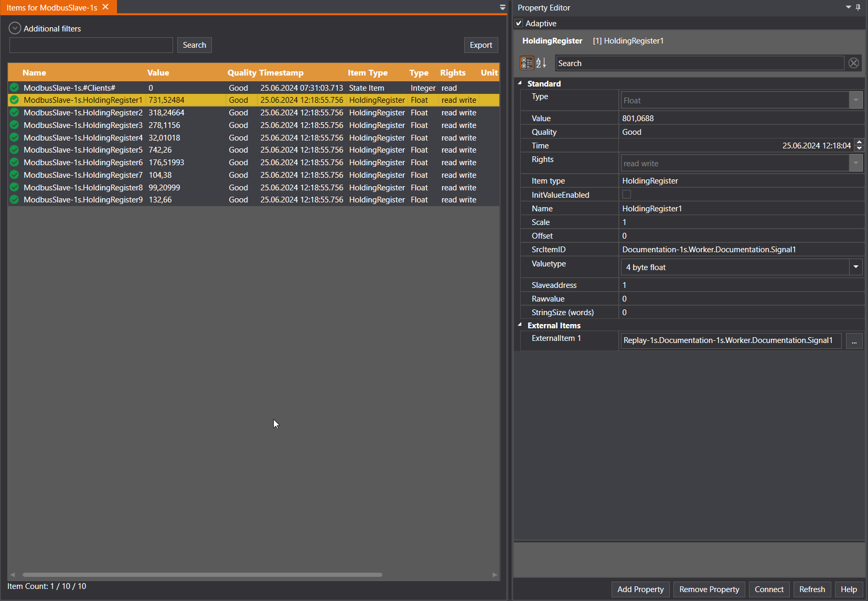Screen dimensions: 868x601
Task: Click status icon of HoldingRegister5 row
Action: (x=15, y=150)
